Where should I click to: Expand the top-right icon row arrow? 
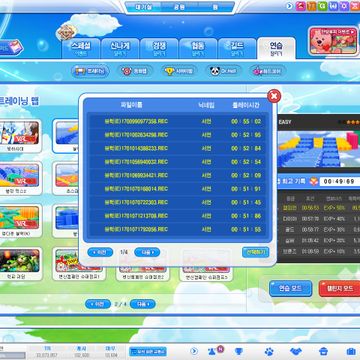(x=289, y=6)
